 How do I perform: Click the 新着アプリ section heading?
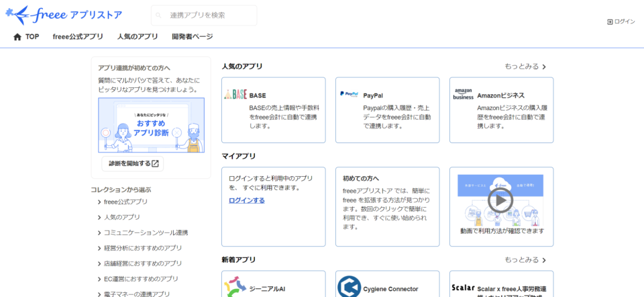(x=239, y=260)
